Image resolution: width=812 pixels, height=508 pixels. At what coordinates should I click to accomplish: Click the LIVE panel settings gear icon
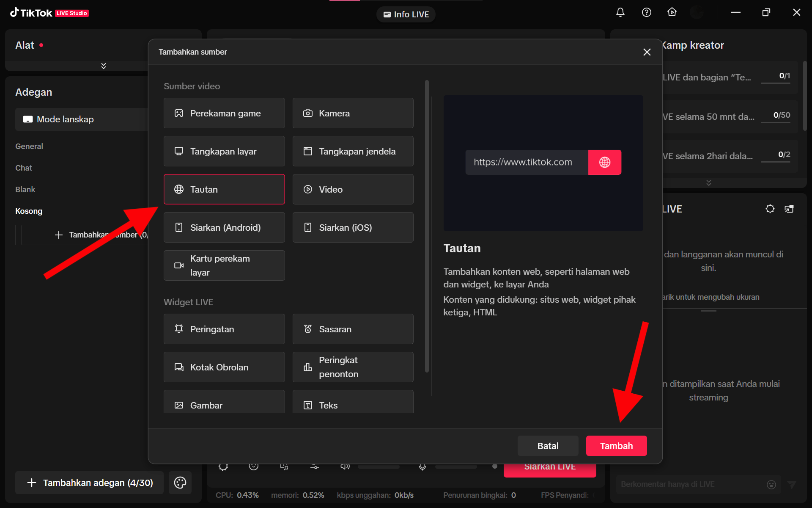(770, 209)
